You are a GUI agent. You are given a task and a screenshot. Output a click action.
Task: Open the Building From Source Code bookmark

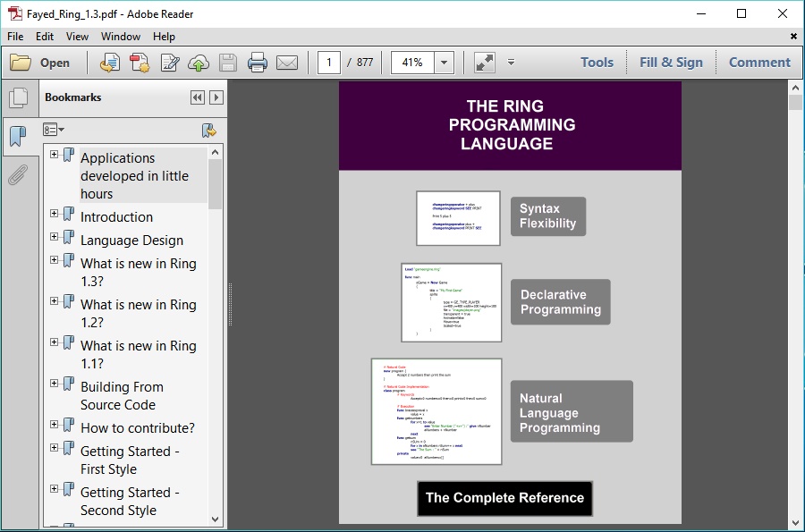pyautogui.click(x=123, y=395)
